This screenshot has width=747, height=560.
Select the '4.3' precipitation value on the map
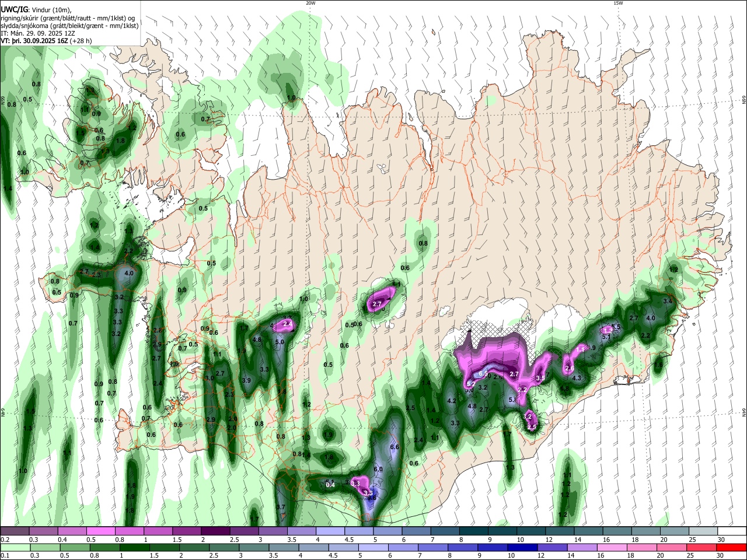[577, 378]
